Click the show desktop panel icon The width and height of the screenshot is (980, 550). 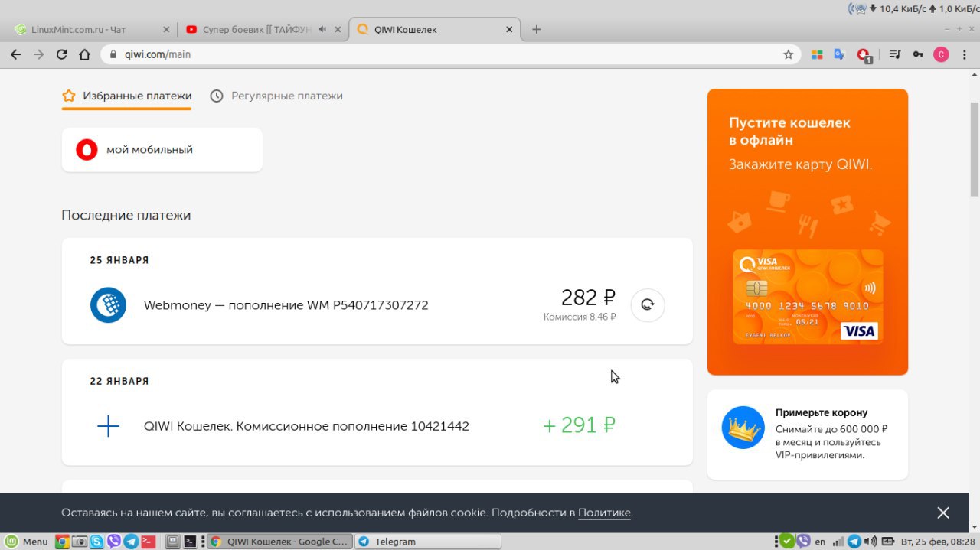[x=173, y=542]
